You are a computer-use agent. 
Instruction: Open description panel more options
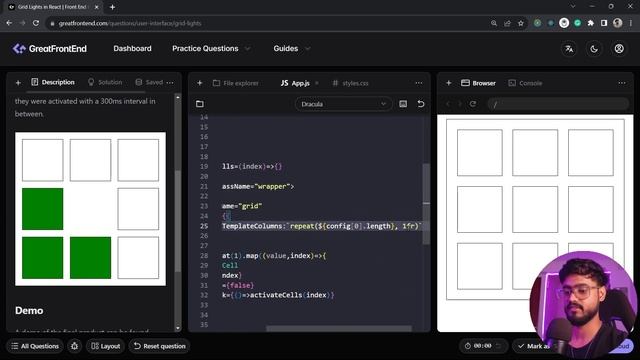pyautogui.click(x=170, y=83)
